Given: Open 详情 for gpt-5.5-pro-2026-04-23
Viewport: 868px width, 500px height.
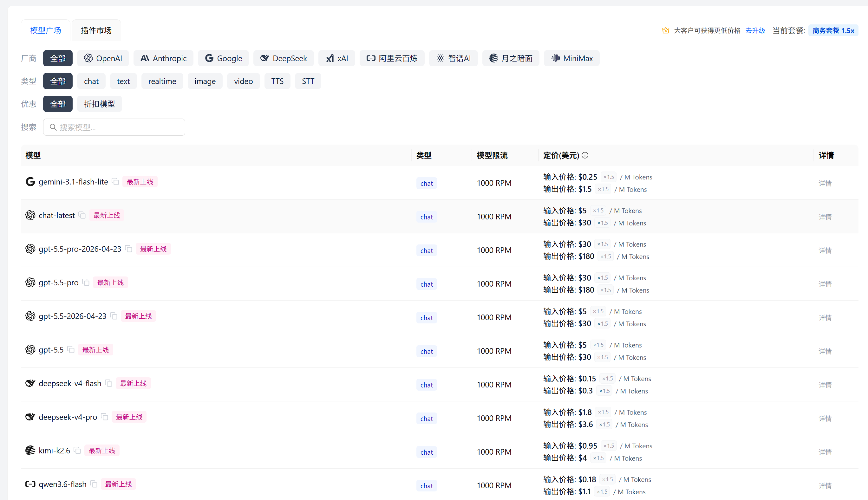Looking at the screenshot, I should pyautogui.click(x=825, y=251).
